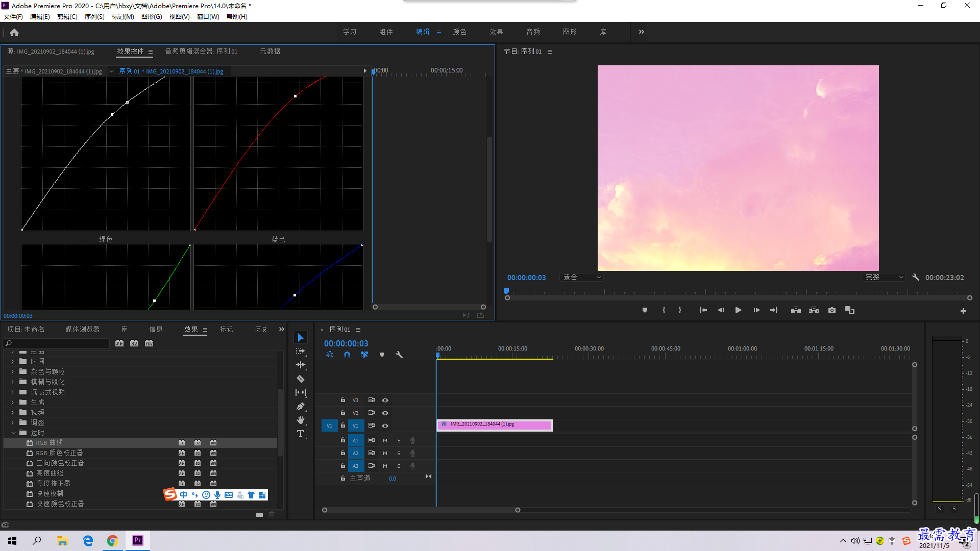Click new bin folder icon in Effects

click(x=259, y=514)
